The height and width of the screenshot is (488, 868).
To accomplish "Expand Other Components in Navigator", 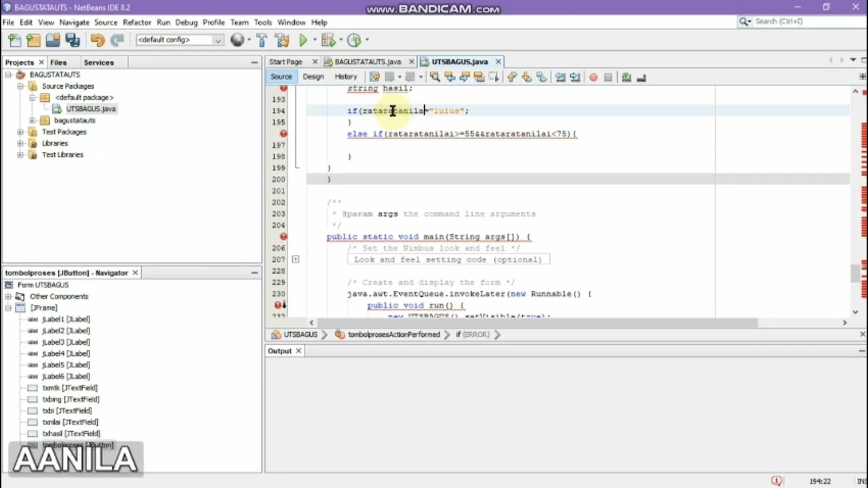I will [x=8, y=296].
